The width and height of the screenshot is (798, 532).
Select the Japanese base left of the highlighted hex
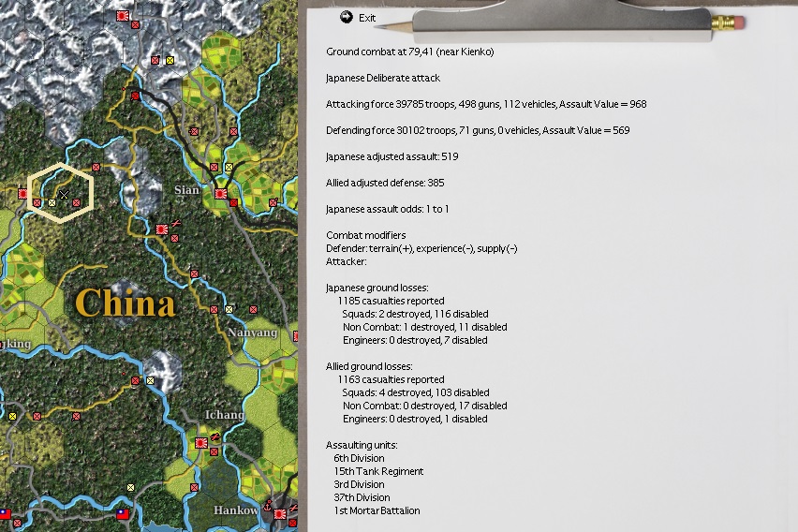coord(22,194)
